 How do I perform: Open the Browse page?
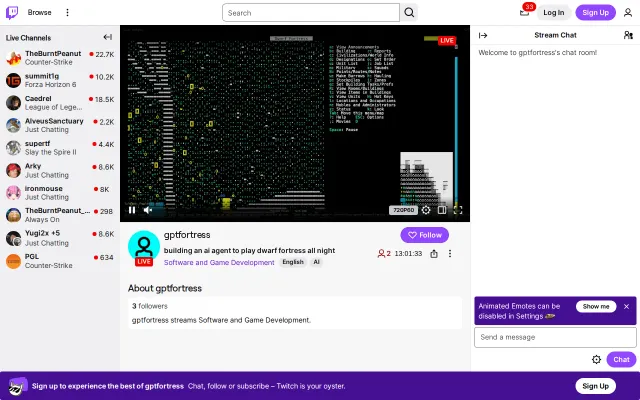[40, 13]
